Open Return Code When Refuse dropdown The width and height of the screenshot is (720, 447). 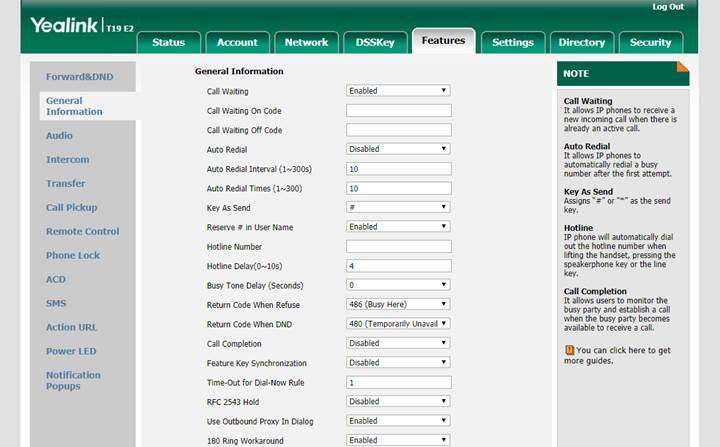[398, 304]
